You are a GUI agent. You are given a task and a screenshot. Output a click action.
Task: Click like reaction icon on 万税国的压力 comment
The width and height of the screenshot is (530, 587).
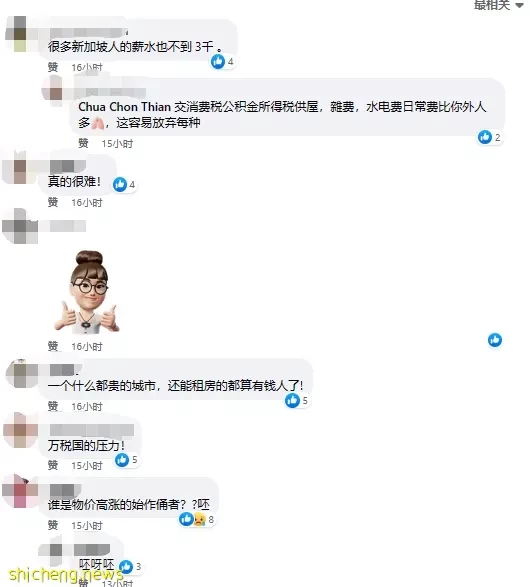(122, 460)
